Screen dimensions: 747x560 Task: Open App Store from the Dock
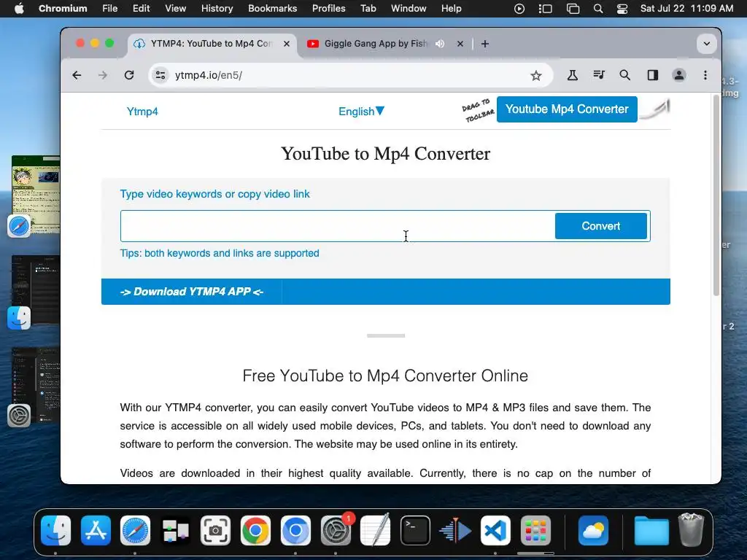pos(96,531)
